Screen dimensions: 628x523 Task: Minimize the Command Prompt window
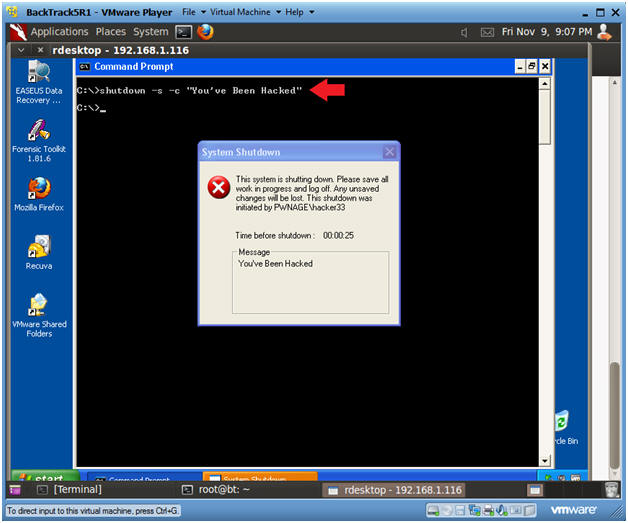coord(520,66)
